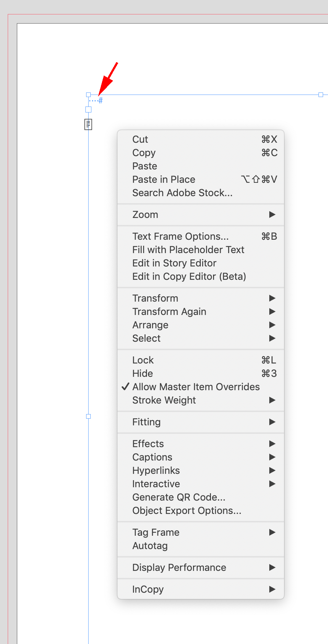This screenshot has height=644, width=328.
Task: Click the top-right frame handle
Action: [x=320, y=95]
